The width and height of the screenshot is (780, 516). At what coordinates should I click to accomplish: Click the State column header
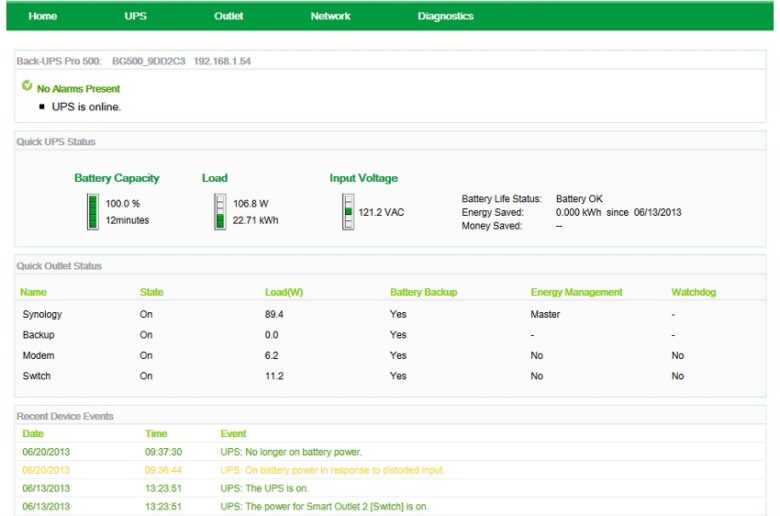tap(151, 292)
